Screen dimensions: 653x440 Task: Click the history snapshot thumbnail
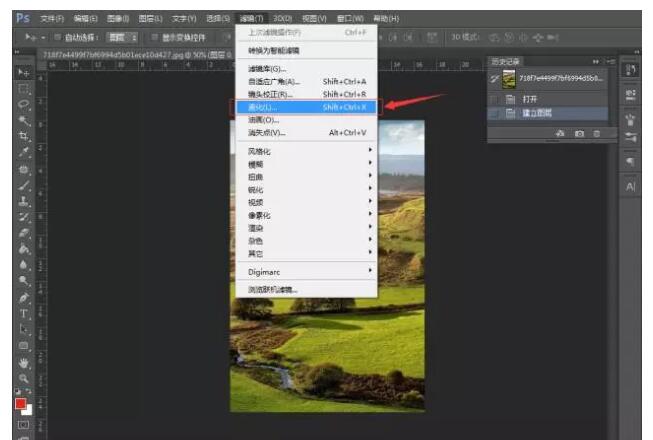[x=509, y=79]
